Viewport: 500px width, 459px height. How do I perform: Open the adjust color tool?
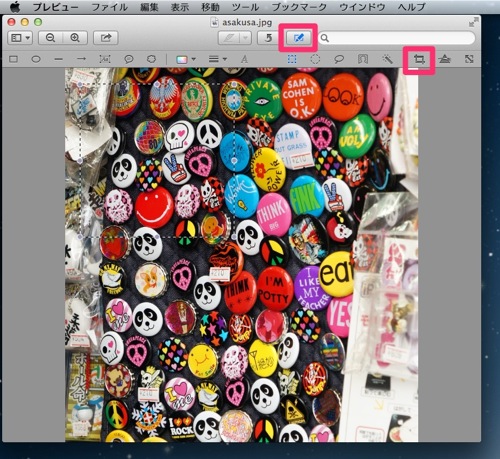(x=445, y=59)
